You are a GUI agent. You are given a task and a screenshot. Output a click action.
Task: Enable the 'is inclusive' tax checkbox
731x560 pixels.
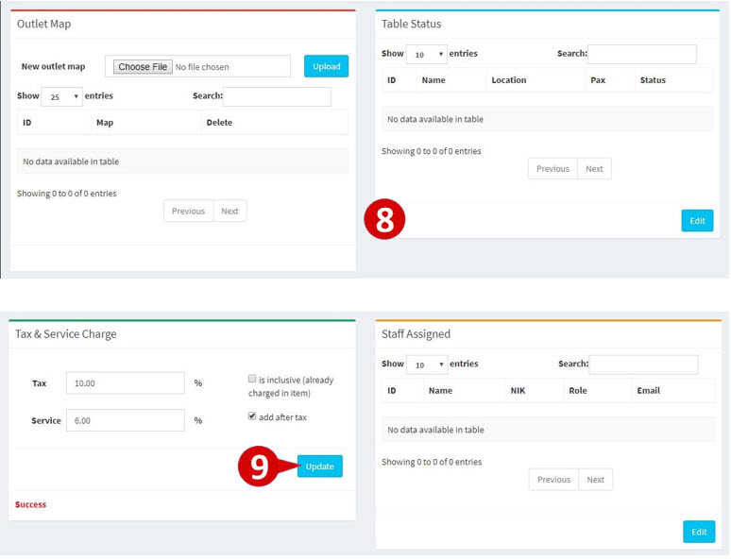point(252,379)
